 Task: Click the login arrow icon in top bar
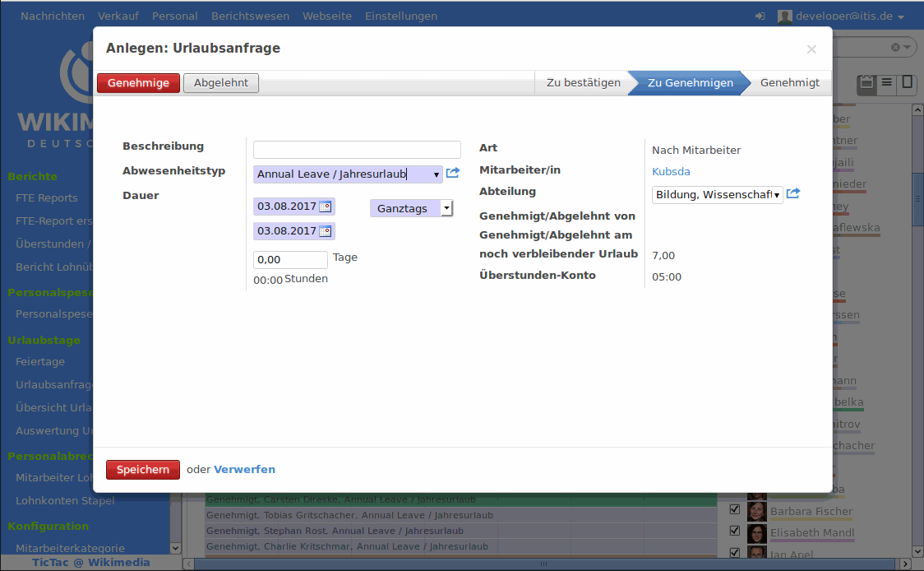(x=760, y=16)
